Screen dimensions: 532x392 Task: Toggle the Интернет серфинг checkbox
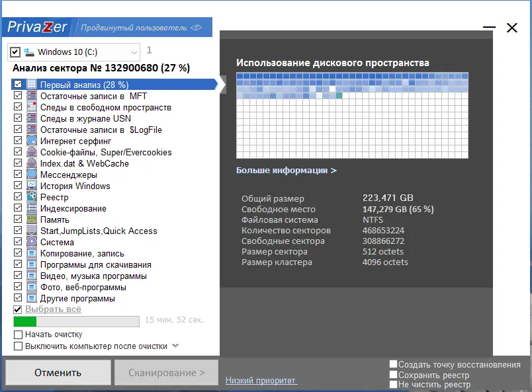click(x=18, y=140)
